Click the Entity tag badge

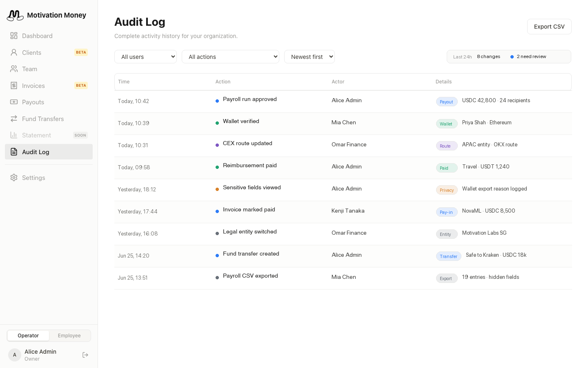point(446,234)
